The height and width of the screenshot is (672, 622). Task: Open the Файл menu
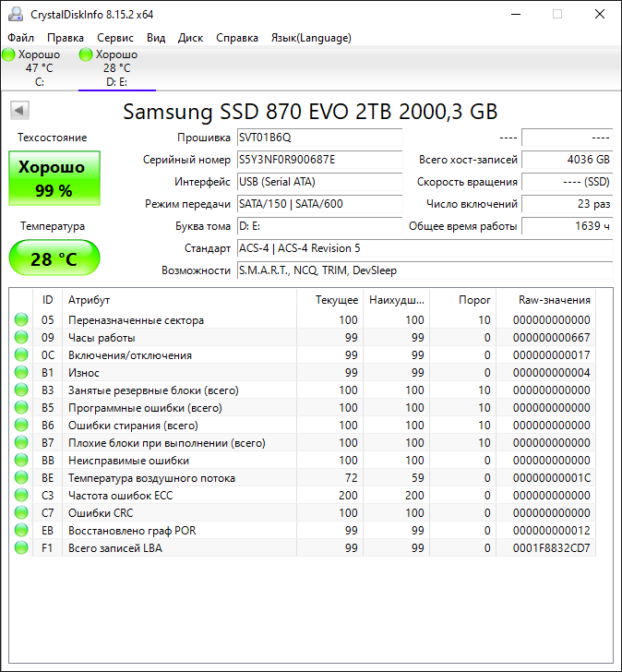[20, 38]
